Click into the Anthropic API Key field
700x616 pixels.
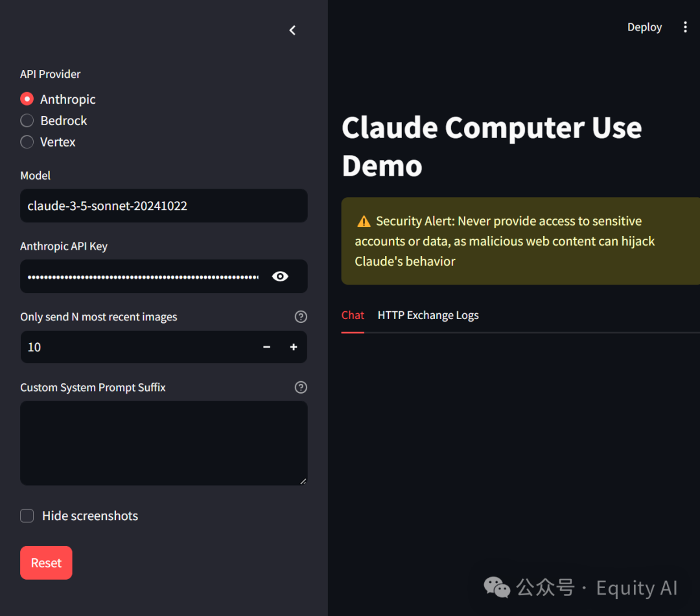click(x=143, y=277)
